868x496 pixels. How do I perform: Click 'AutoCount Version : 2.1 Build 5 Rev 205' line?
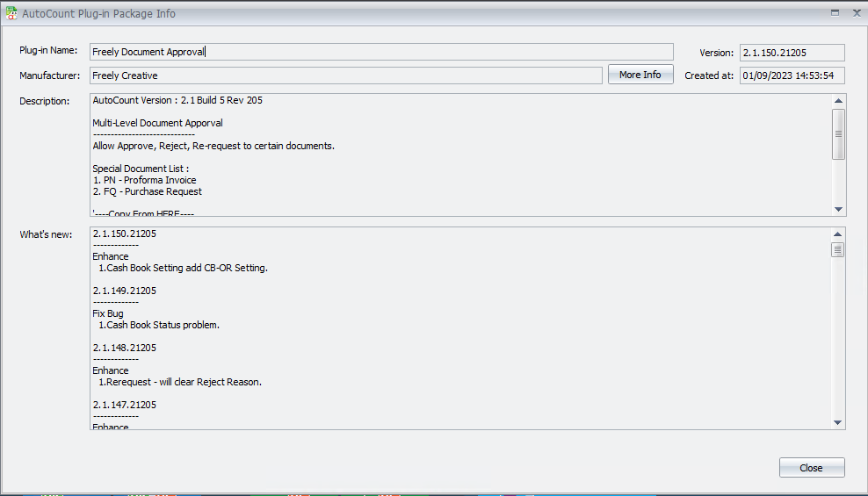(177, 101)
